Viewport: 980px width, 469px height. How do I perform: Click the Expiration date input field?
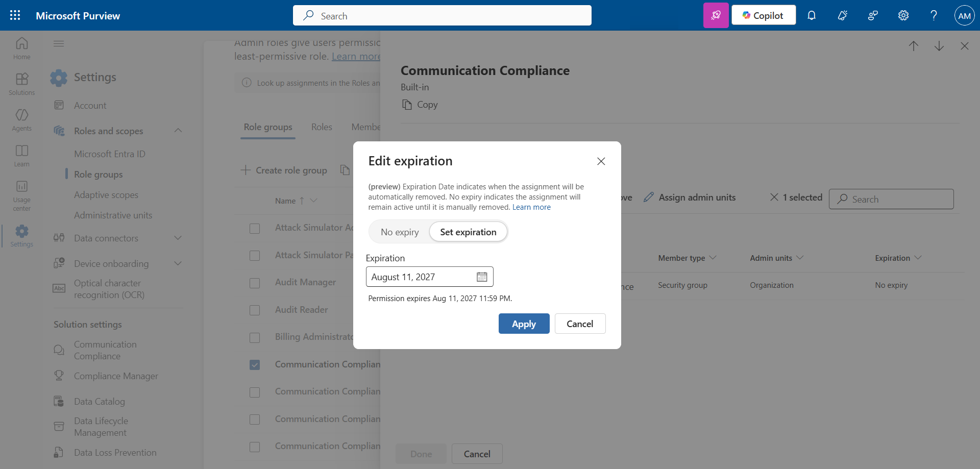[x=430, y=277]
